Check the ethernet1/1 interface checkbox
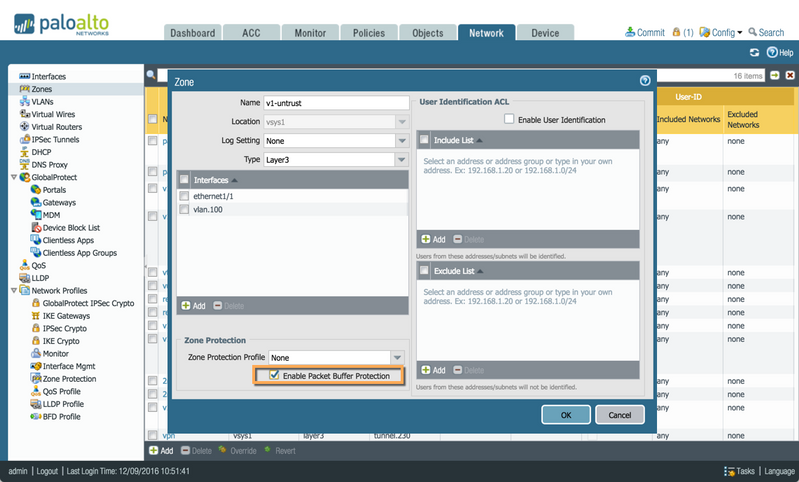The image size is (799, 482). tap(184, 196)
